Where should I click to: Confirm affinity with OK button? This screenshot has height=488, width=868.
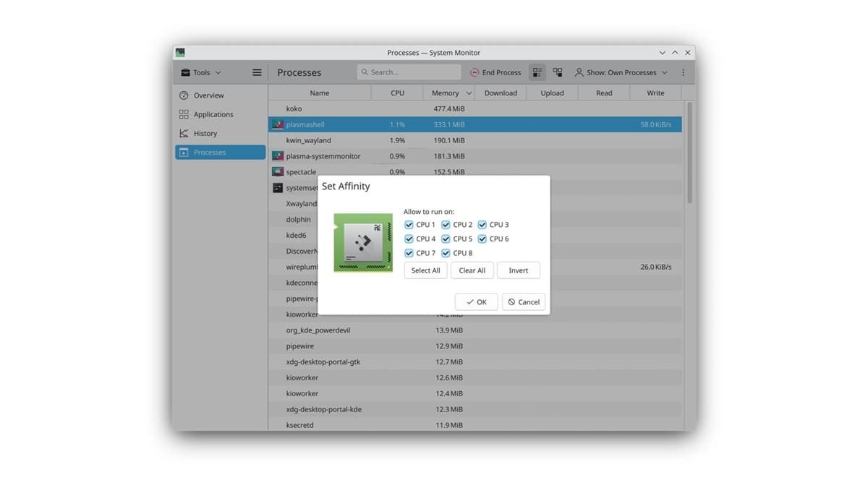click(x=477, y=302)
